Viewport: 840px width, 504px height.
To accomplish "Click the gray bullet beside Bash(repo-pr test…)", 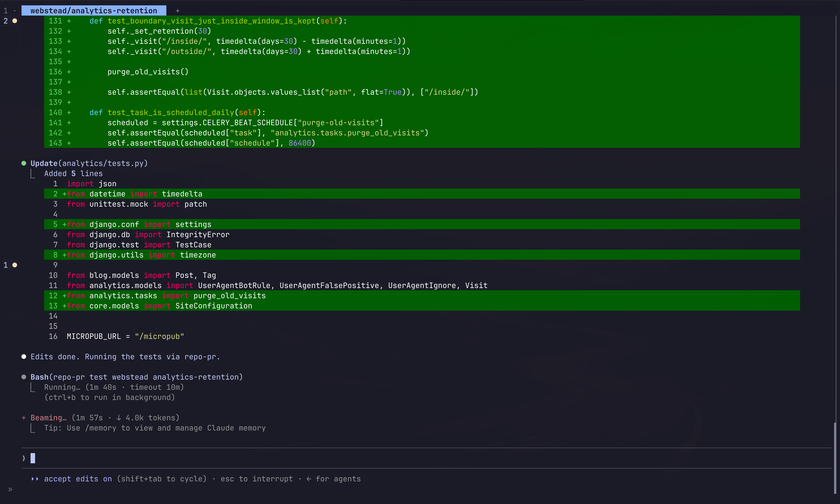I will coord(24,377).
